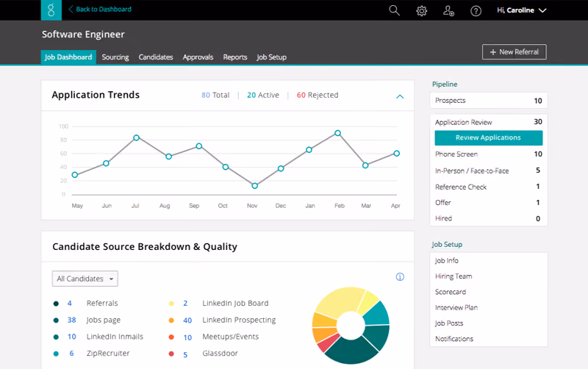Click the Pipeline section heading

click(x=445, y=84)
